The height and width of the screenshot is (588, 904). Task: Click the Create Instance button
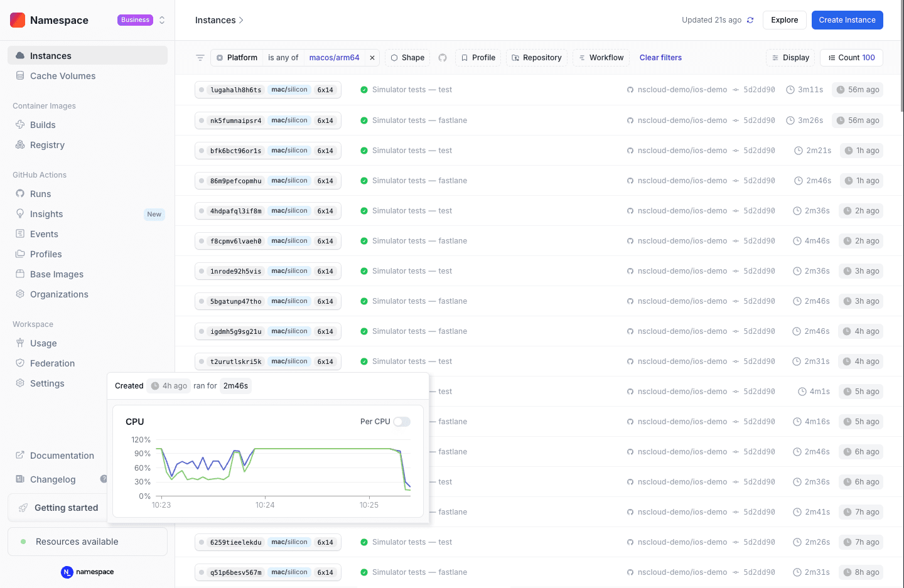coord(847,19)
